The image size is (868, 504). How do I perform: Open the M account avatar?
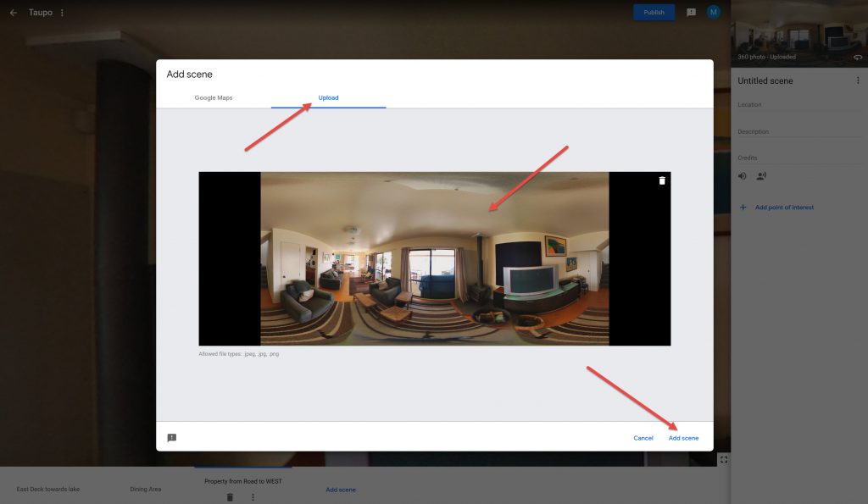714,12
